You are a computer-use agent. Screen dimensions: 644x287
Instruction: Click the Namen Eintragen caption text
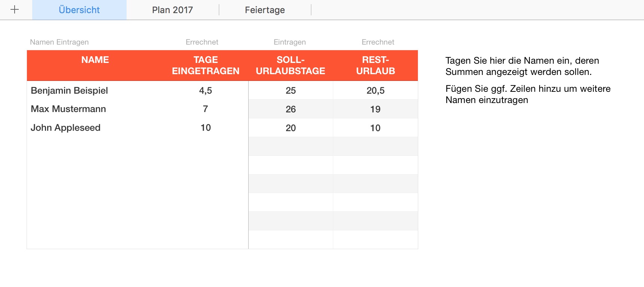click(59, 42)
